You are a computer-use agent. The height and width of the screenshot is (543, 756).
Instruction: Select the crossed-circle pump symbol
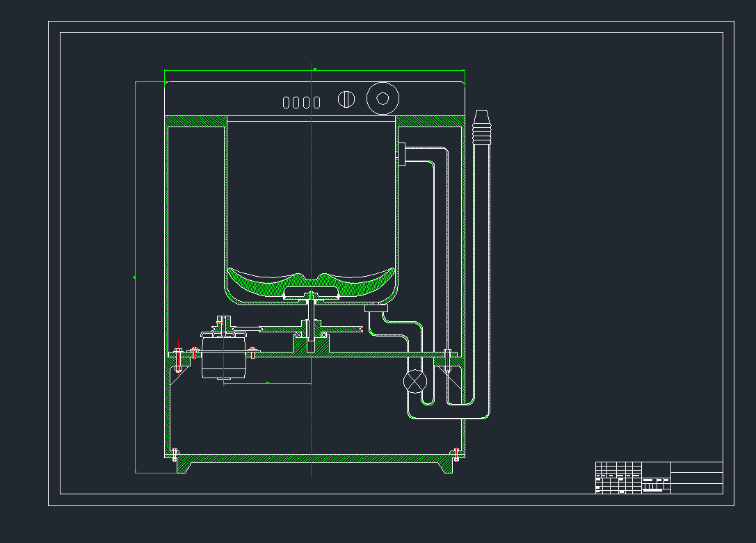[415, 381]
